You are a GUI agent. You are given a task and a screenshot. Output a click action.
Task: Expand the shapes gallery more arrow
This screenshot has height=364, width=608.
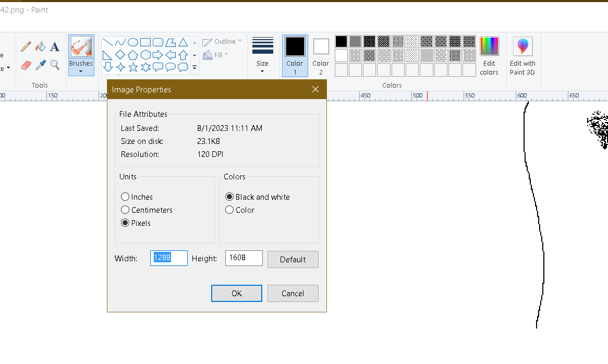pos(194,67)
